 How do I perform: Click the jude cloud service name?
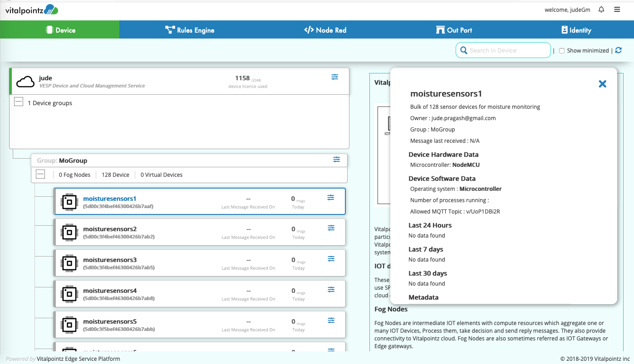[x=45, y=78]
